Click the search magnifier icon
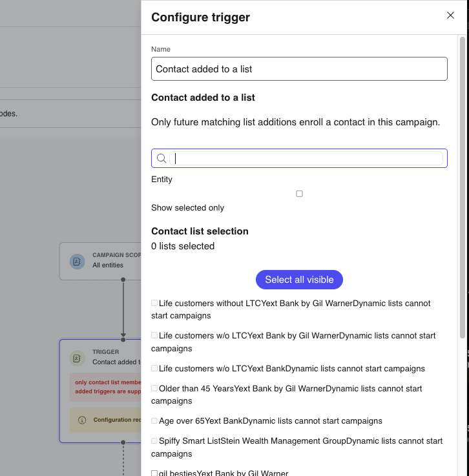The image size is (469, 476). point(162,158)
